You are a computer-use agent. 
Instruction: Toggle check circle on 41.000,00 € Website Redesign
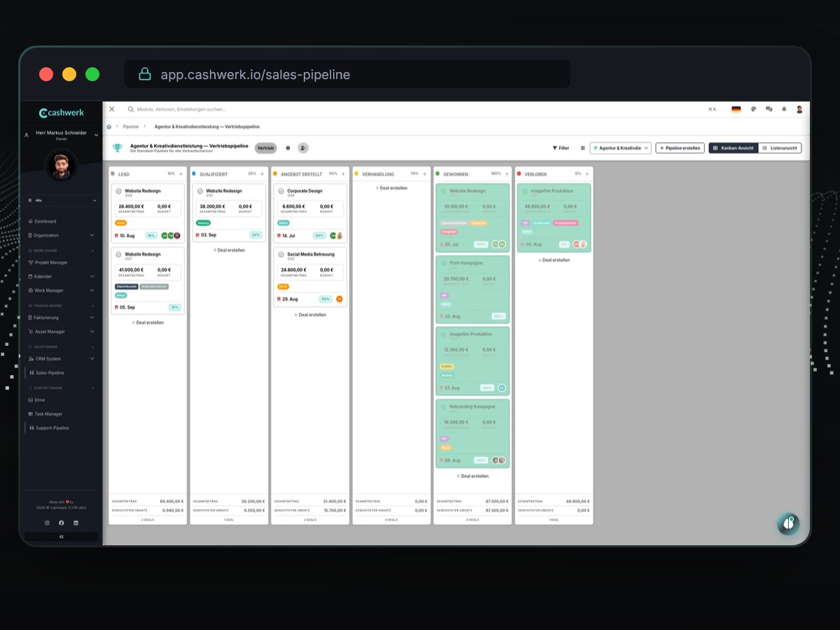coord(119,255)
